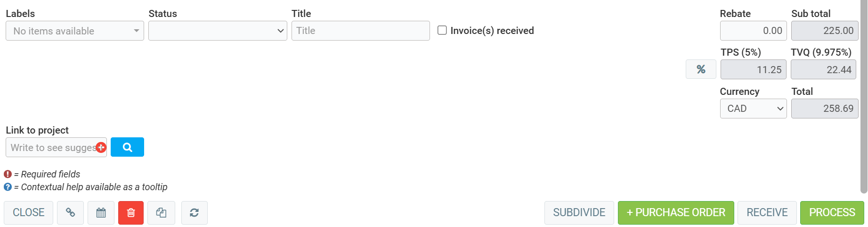The height and width of the screenshot is (227, 868).
Task: Click the link chain icon button
Action: [70, 213]
